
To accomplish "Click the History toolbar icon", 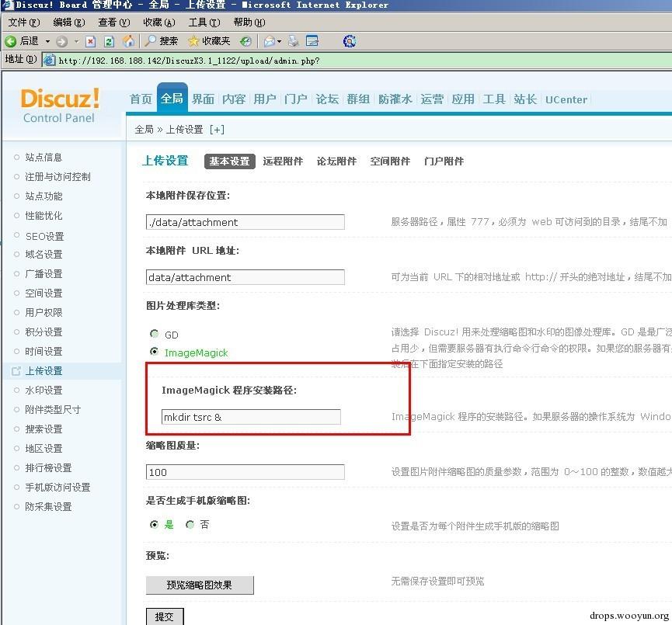I will point(245,41).
